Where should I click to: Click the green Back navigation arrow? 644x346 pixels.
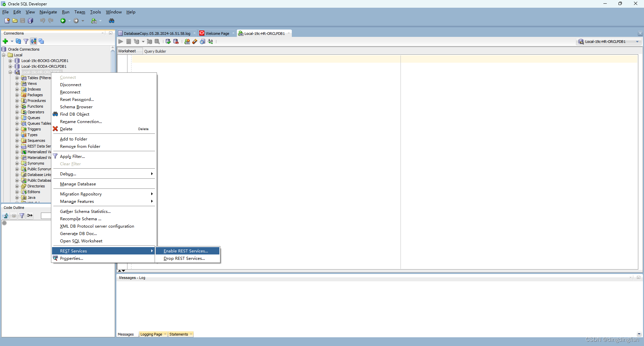click(63, 21)
